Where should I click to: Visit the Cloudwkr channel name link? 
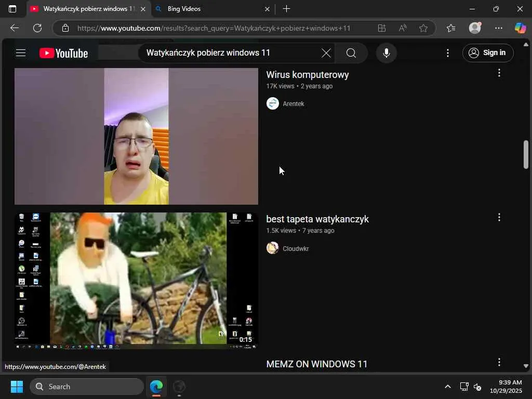(296, 249)
